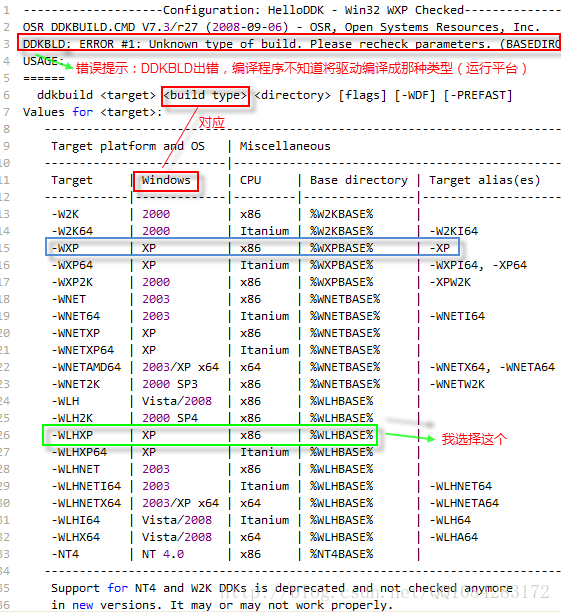Viewport: 561px width, 612px height.
Task: Click the 'Miscellaneous' heading
Action: pos(285,146)
